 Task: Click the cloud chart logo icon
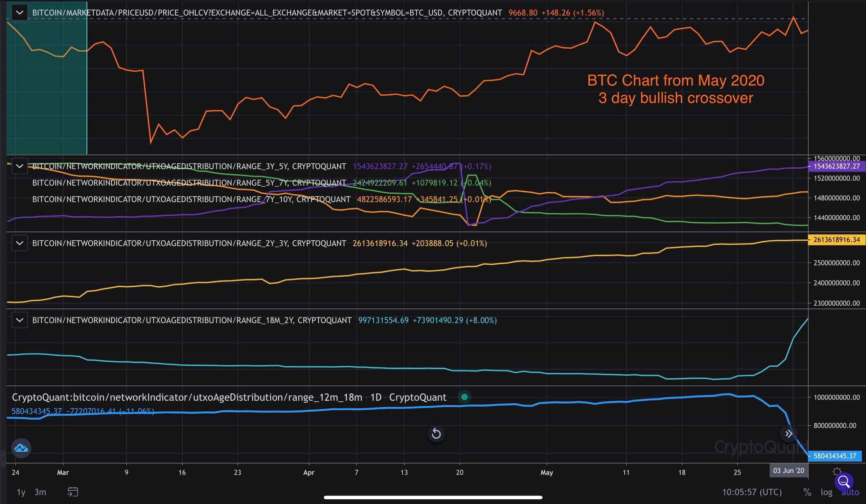point(21,448)
